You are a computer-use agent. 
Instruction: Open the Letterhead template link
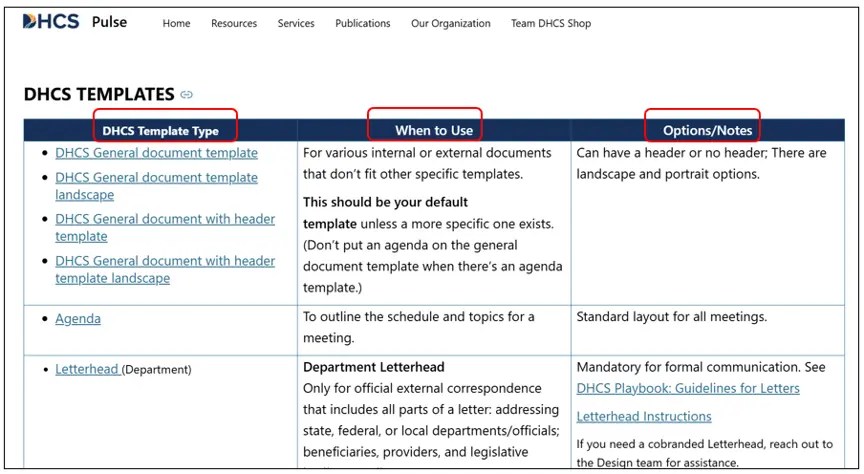coord(87,369)
